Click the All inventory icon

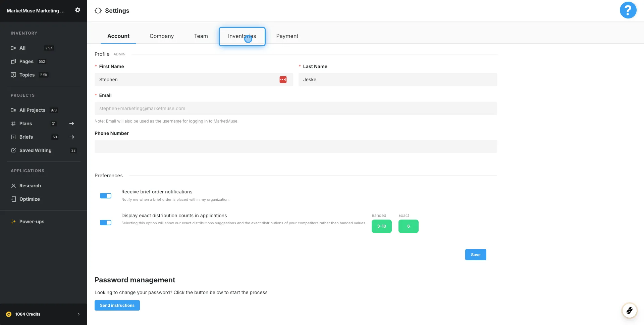coord(13,48)
